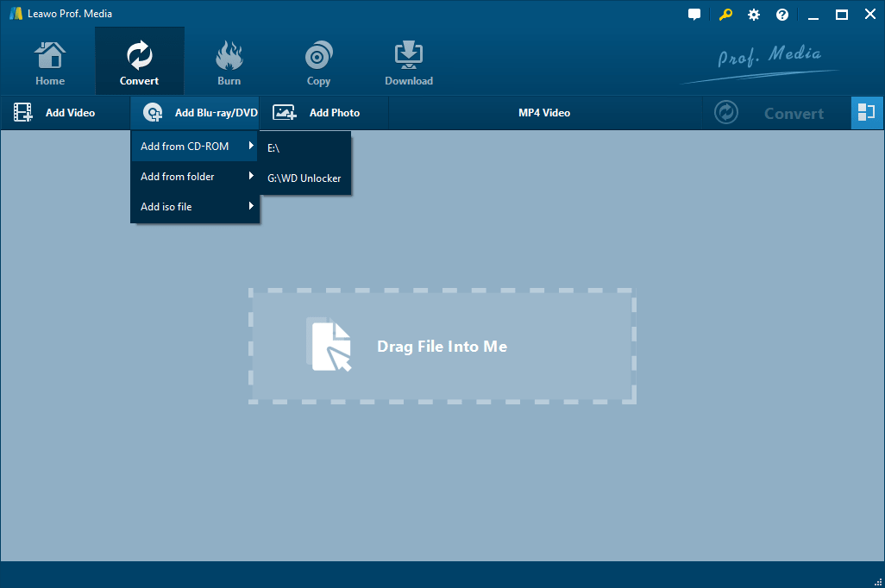
Task: Open the settings gear icon
Action: coord(754,15)
